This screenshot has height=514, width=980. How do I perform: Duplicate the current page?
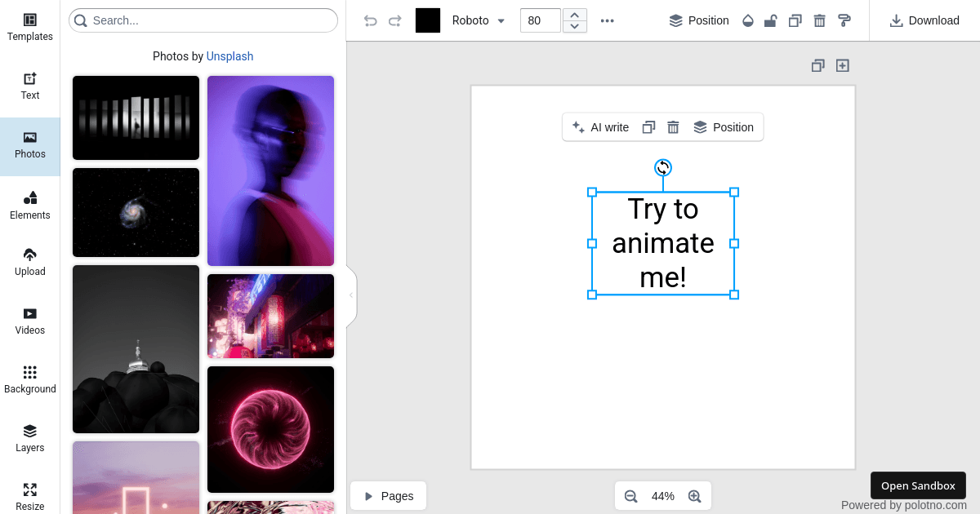(817, 65)
